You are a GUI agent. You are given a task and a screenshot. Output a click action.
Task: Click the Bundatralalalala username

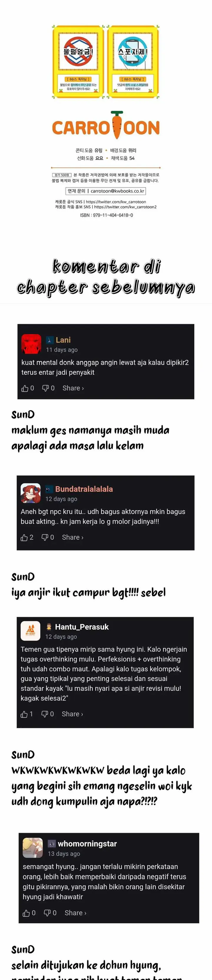(x=84, y=489)
